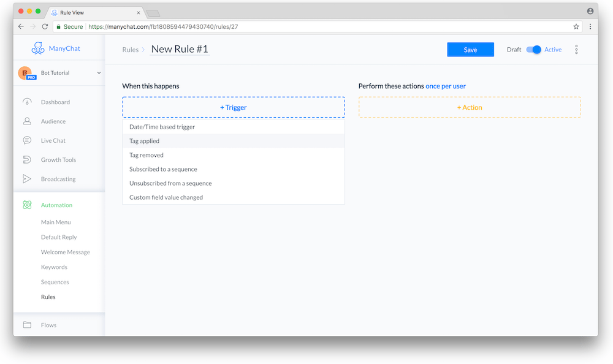Open Main Menu under Automation
The height and width of the screenshot is (364, 613).
click(x=56, y=222)
